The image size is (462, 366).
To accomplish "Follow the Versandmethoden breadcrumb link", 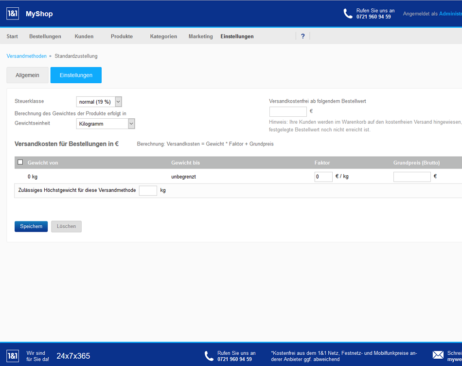I will click(x=27, y=56).
